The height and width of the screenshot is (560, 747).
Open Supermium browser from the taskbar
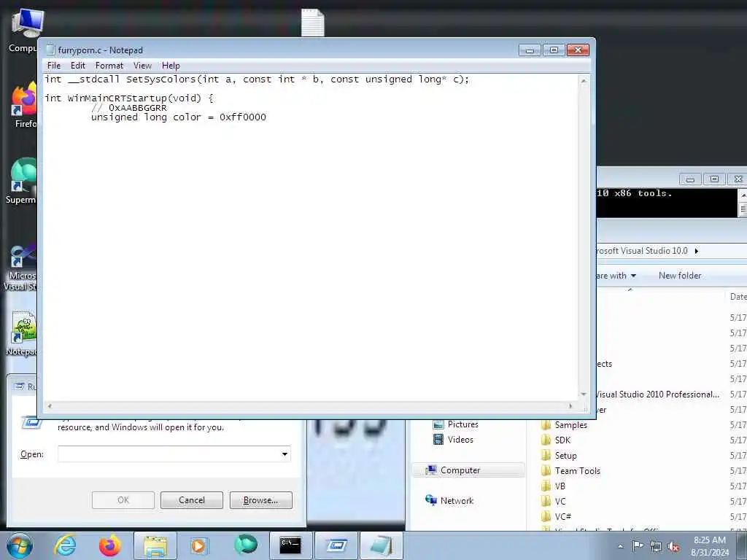[245, 545]
